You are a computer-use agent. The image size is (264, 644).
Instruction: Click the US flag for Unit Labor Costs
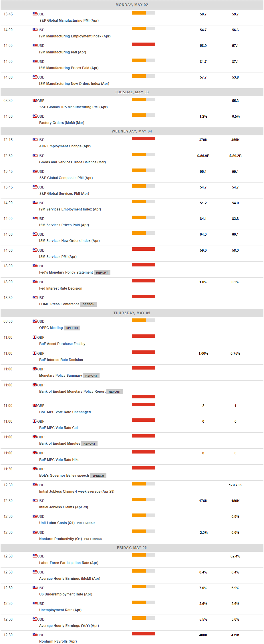[x=34, y=516]
